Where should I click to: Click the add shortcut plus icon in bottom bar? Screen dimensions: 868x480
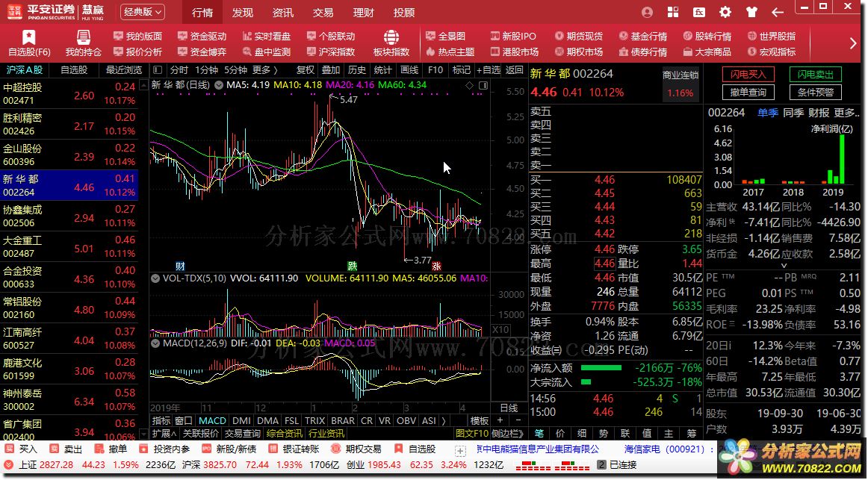(459, 450)
